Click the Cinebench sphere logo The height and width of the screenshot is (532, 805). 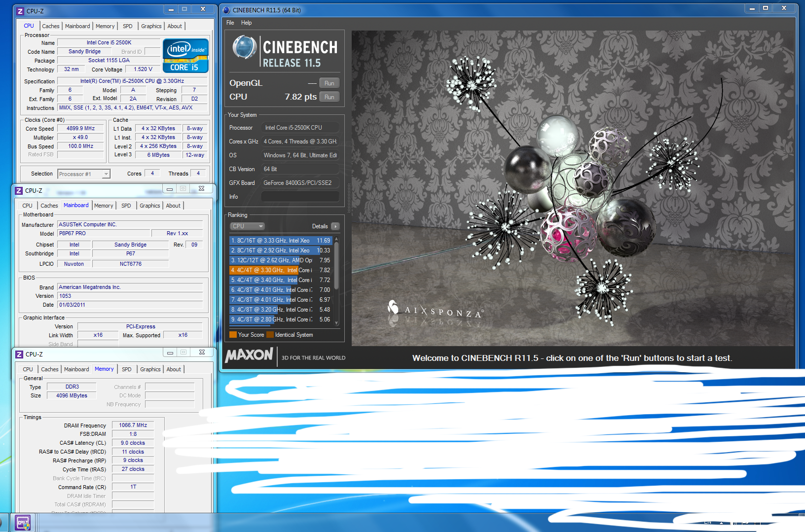click(244, 48)
